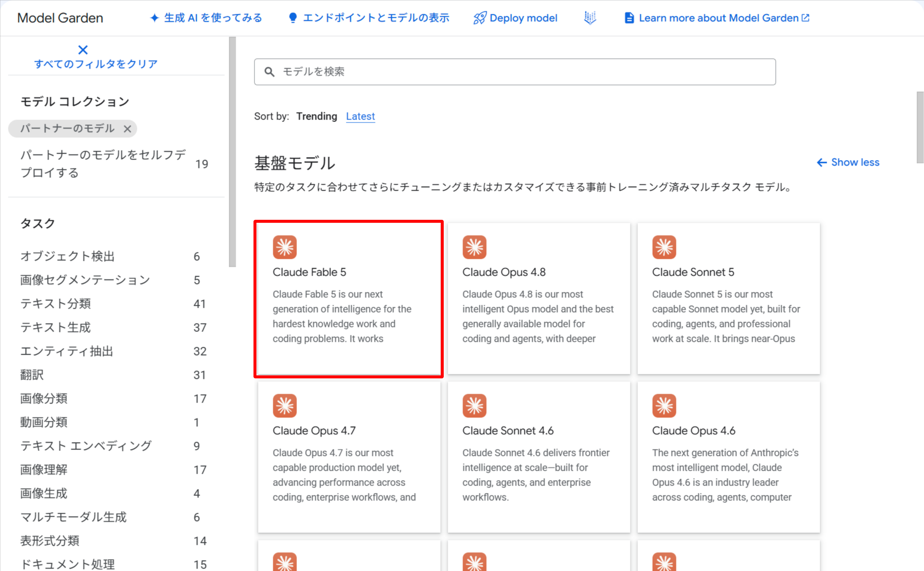Click the left arrow icon beside Show less
Screen dimensions: 924x571
tap(822, 163)
